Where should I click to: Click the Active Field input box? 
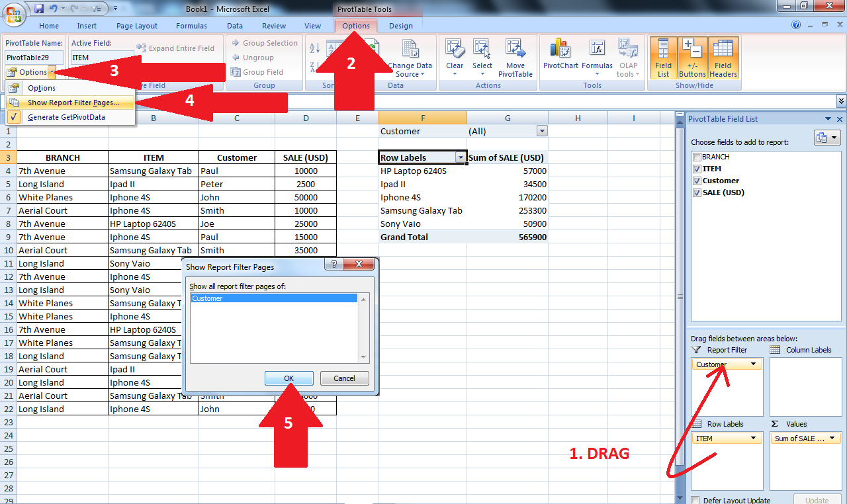[x=103, y=58]
